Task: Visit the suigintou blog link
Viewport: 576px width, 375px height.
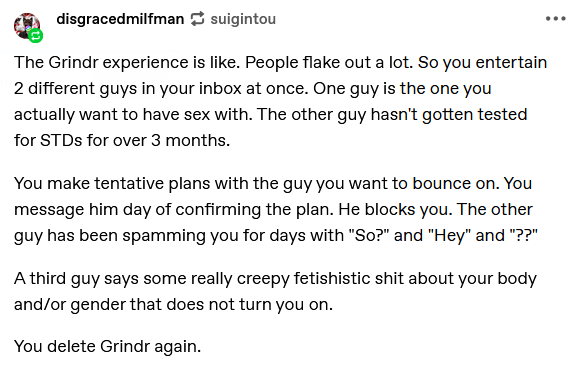Action: (243, 19)
